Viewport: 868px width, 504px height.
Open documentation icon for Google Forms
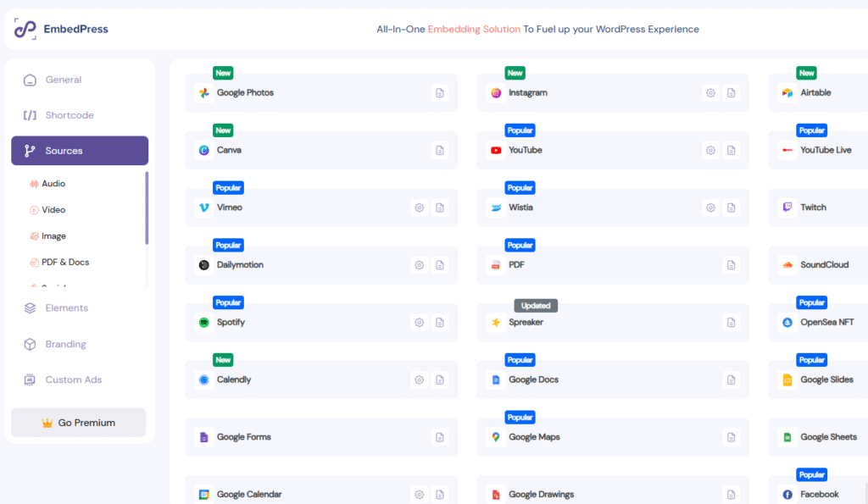(x=440, y=437)
